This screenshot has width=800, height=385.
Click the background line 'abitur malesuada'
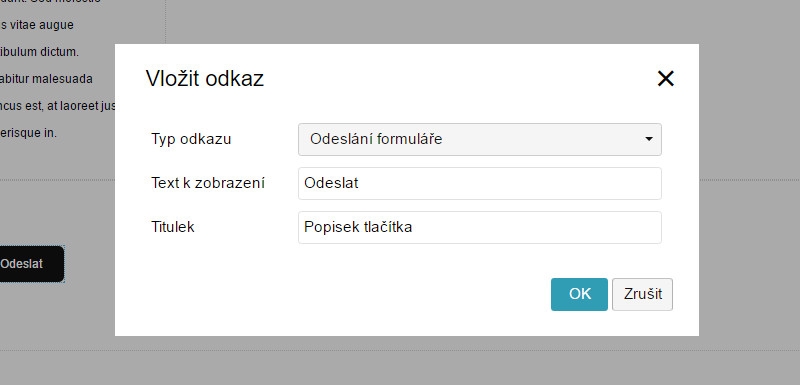46,79
